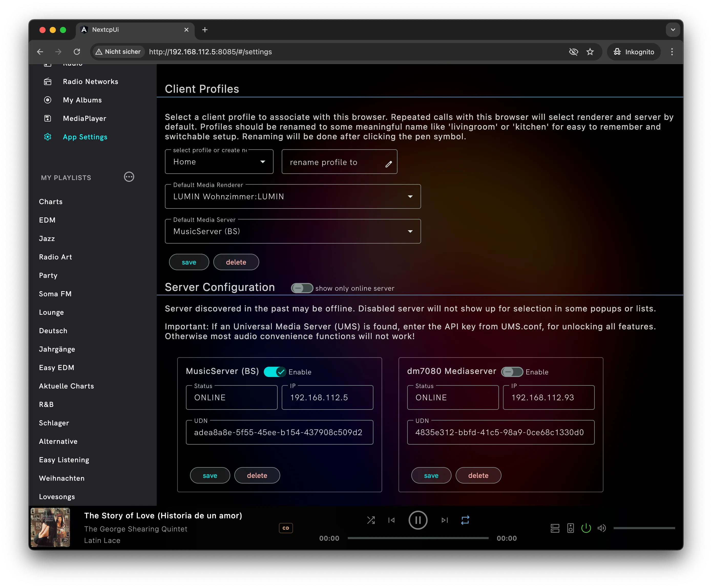
Task: Open Radio Networks in the sidebar
Action: tap(90, 82)
